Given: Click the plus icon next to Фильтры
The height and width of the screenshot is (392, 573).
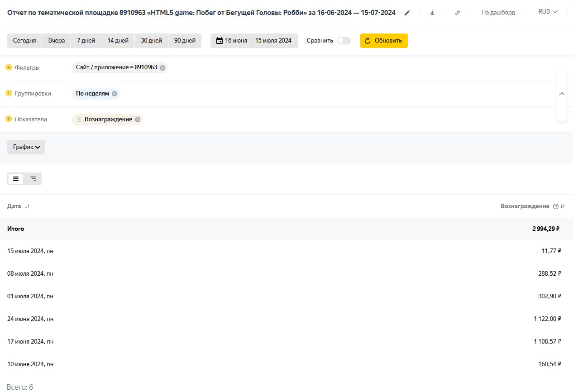Looking at the screenshot, I should click(9, 67).
